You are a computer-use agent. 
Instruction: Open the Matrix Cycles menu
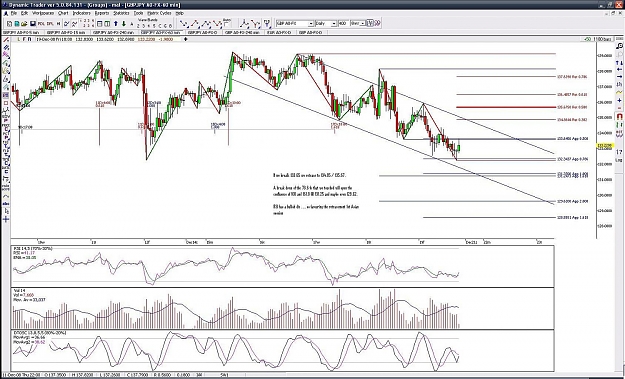159,13
